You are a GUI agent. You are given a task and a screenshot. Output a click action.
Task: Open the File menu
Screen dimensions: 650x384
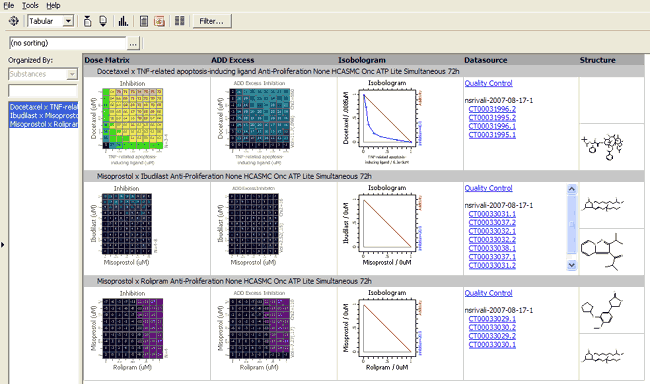9,5
